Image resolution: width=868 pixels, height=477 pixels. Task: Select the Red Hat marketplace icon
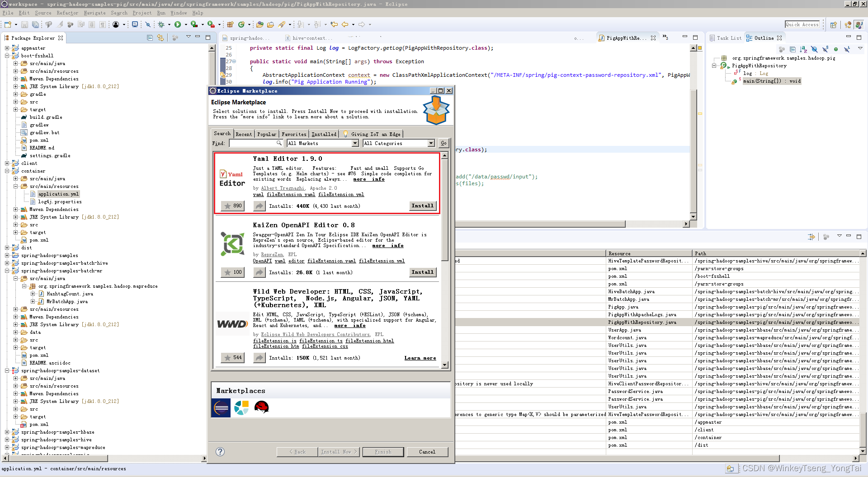point(262,407)
